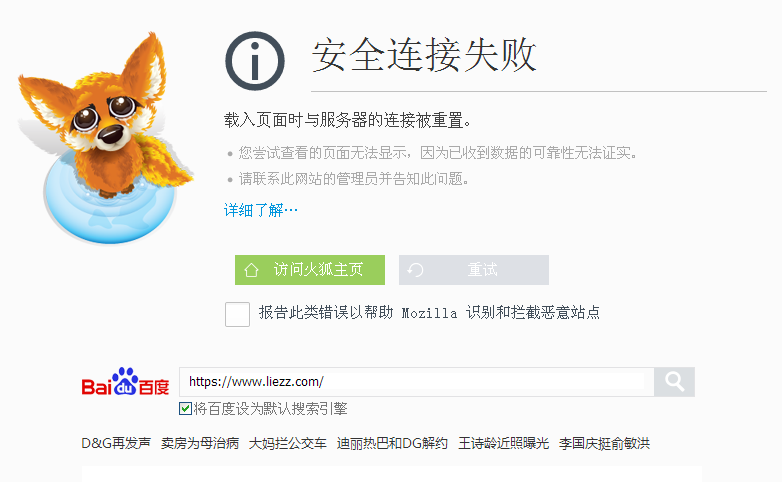Focus the search box containing https://www.liezz.com/
This screenshot has width=782, height=482.
416,382
